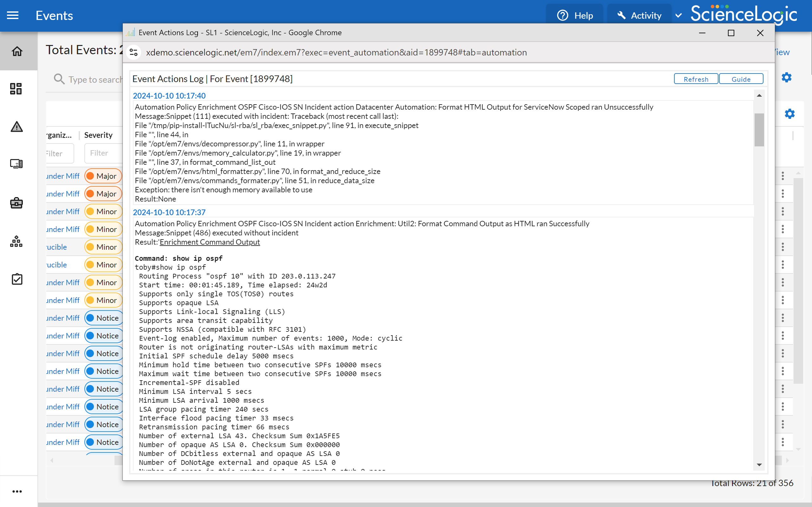812x507 pixels.
Task: Click the Refresh button in Event Actions Log
Action: pos(696,79)
